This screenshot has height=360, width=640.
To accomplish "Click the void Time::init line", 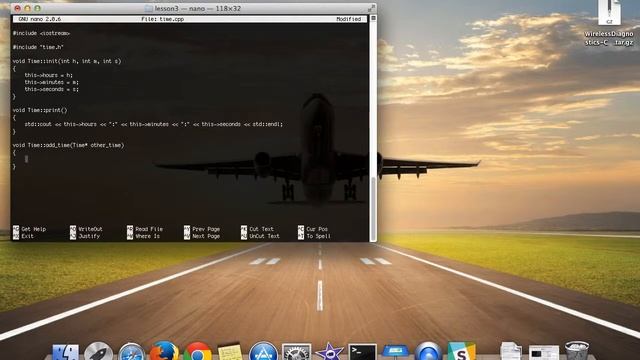I will pyautogui.click(x=67, y=61).
